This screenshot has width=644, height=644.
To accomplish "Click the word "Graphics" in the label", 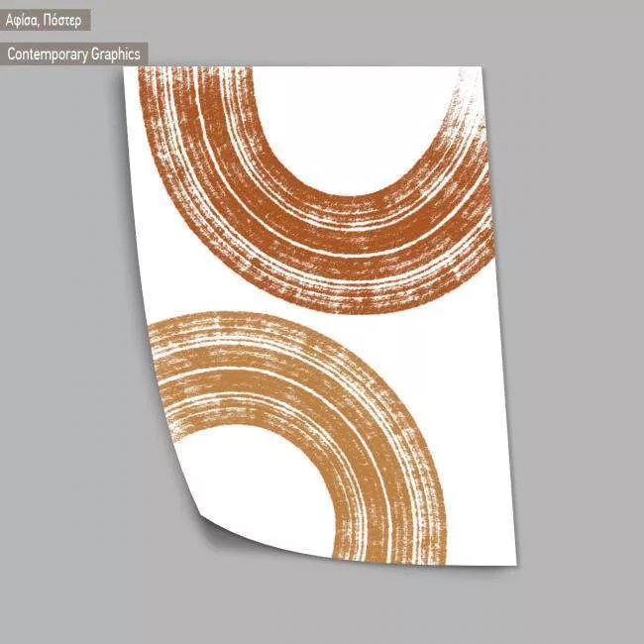I will click(x=116, y=54).
